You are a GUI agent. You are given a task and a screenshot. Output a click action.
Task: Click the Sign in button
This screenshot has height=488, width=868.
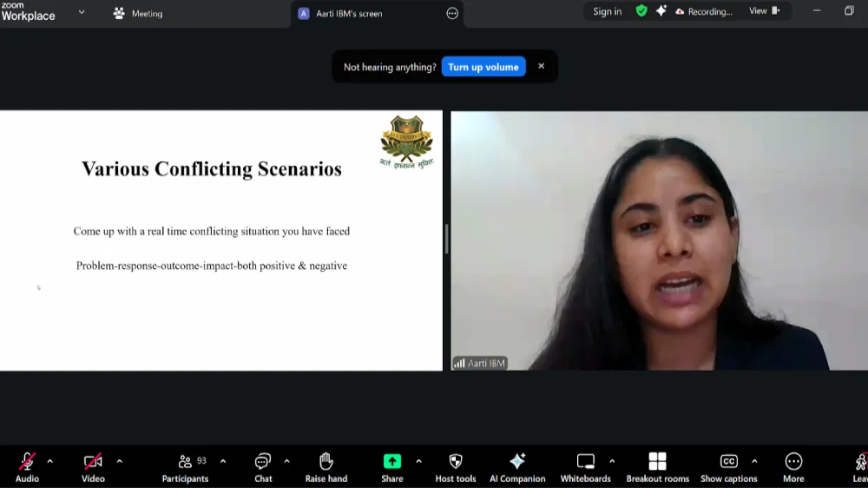pyautogui.click(x=608, y=11)
